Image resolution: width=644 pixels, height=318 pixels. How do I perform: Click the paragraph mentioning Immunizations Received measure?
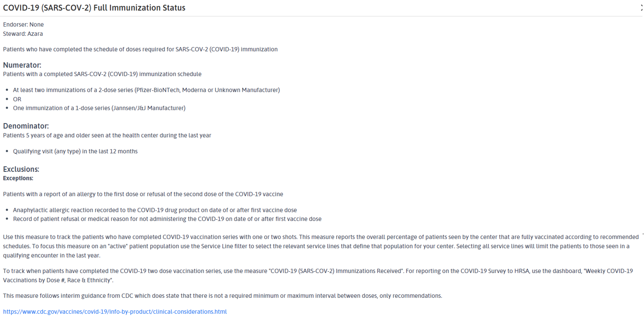[x=318, y=275]
